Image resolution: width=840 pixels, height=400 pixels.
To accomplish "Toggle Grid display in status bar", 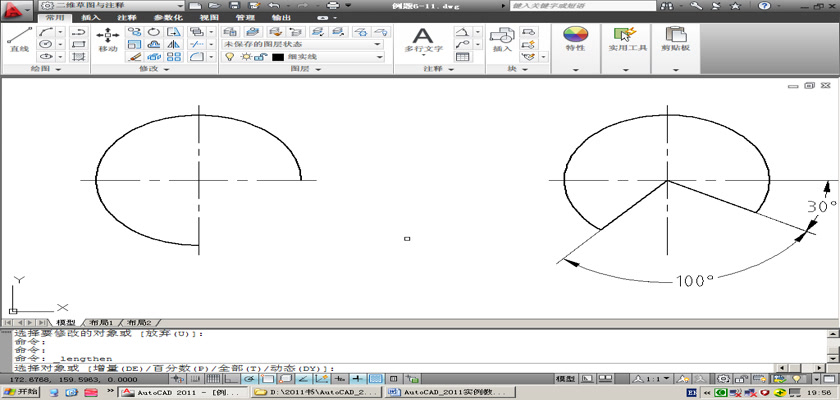I will pyautogui.click(x=213, y=379).
